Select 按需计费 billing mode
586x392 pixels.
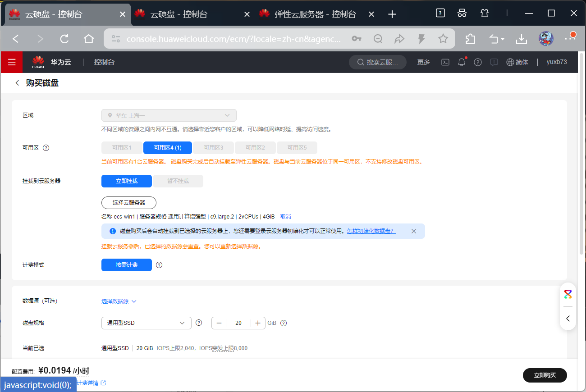127,265
